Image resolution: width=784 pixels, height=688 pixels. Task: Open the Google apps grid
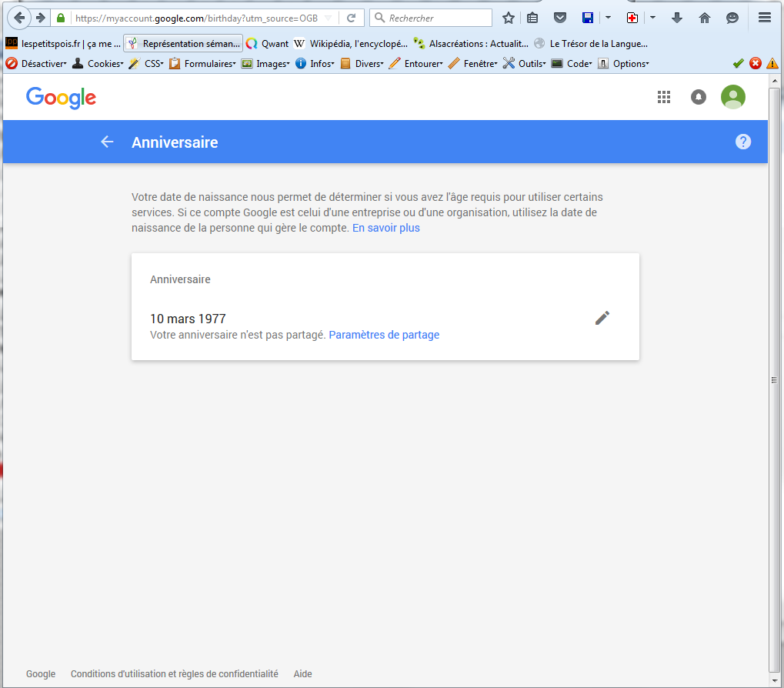[x=664, y=97]
